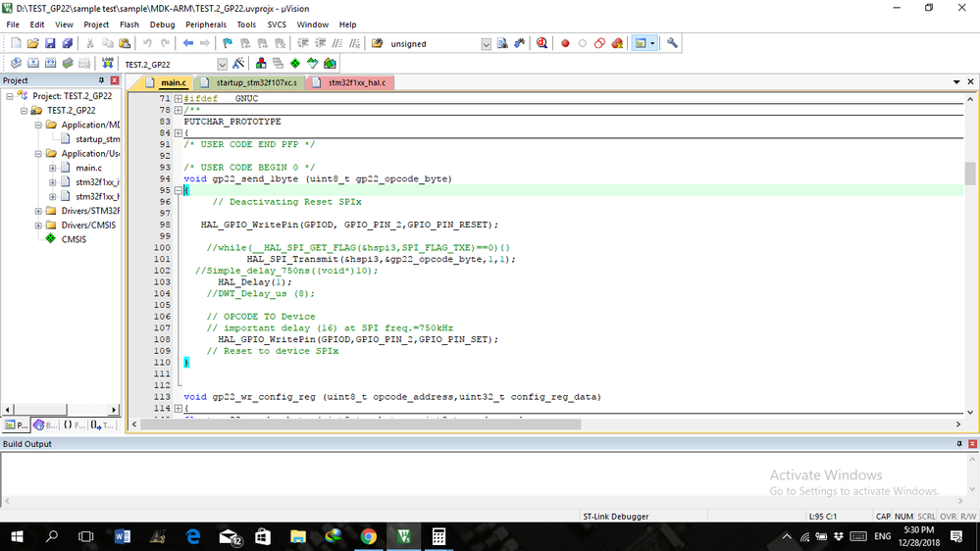Collapse the code block at line 95
This screenshot has width=980, height=551.
point(179,190)
